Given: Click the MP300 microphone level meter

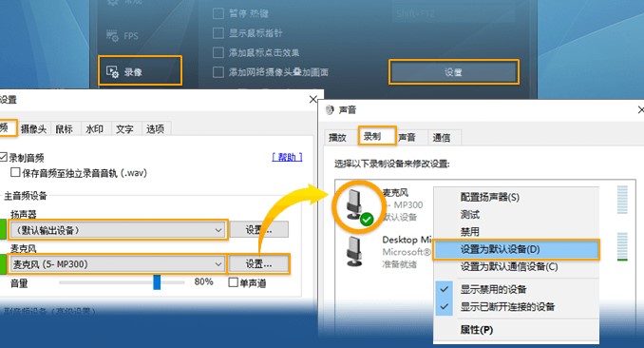Looking at the screenshot, I should [x=622, y=200].
